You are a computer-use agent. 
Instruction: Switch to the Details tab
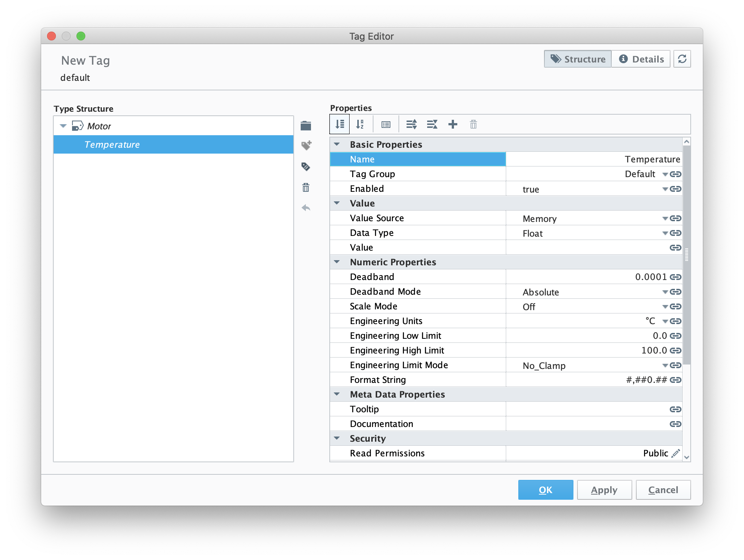pyautogui.click(x=641, y=59)
